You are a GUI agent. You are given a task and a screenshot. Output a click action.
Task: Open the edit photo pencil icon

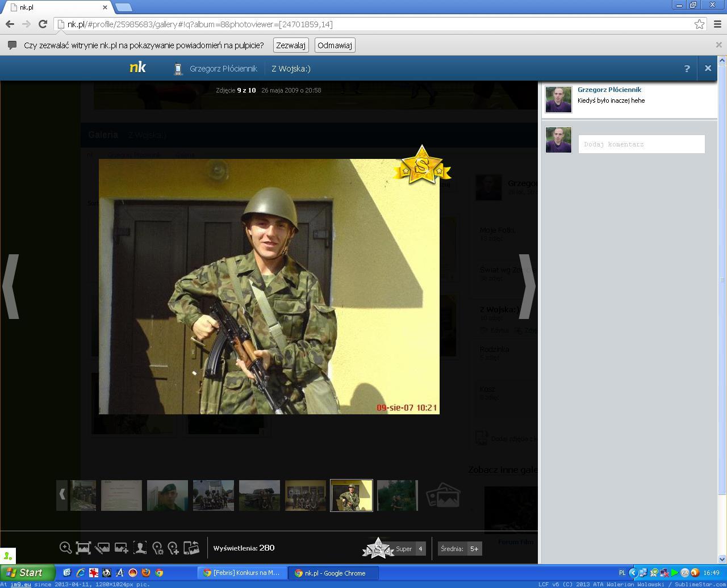(x=102, y=548)
